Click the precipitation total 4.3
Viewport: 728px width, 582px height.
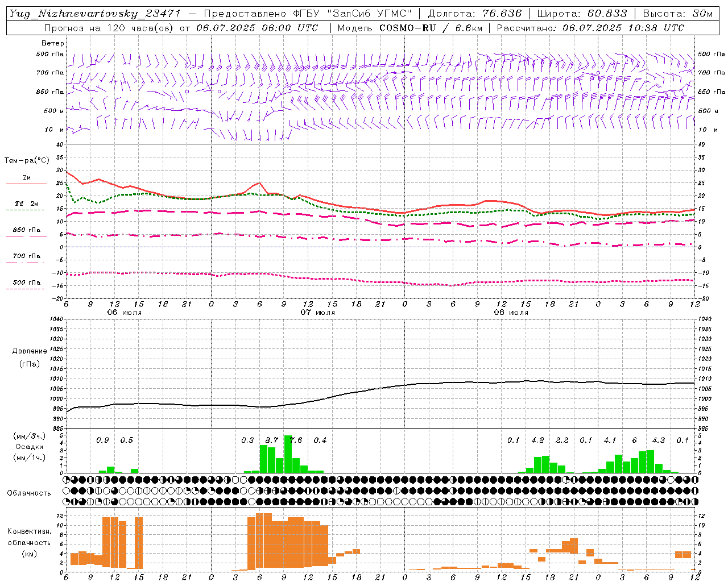pos(659,440)
